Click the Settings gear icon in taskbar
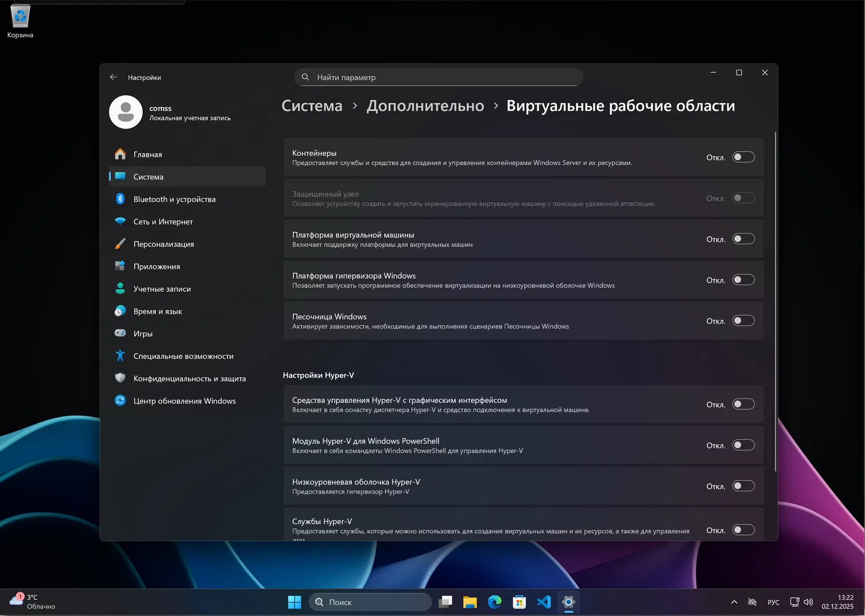This screenshot has width=865, height=616. pos(569,602)
